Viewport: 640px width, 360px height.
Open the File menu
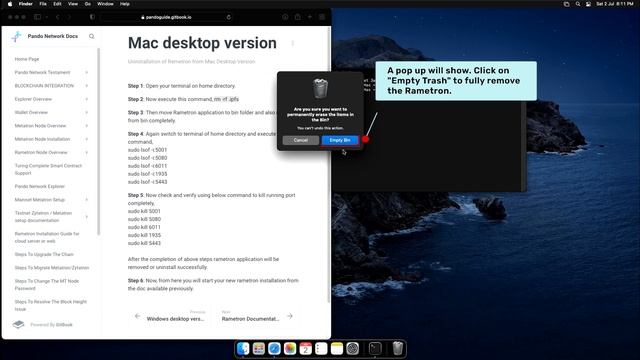(43, 4)
